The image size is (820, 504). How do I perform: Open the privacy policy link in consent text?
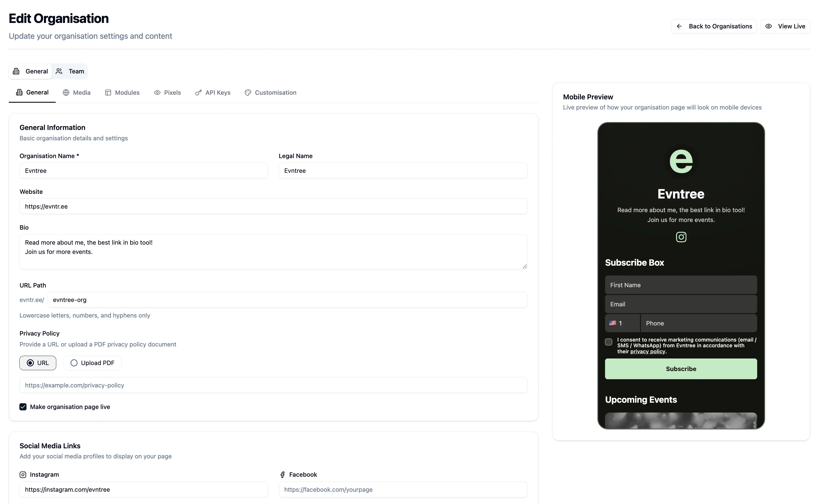point(647,351)
